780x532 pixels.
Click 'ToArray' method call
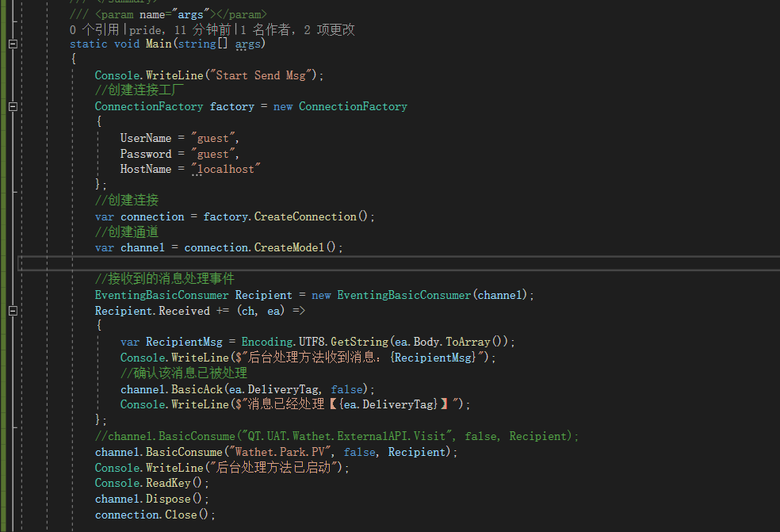click(468, 342)
